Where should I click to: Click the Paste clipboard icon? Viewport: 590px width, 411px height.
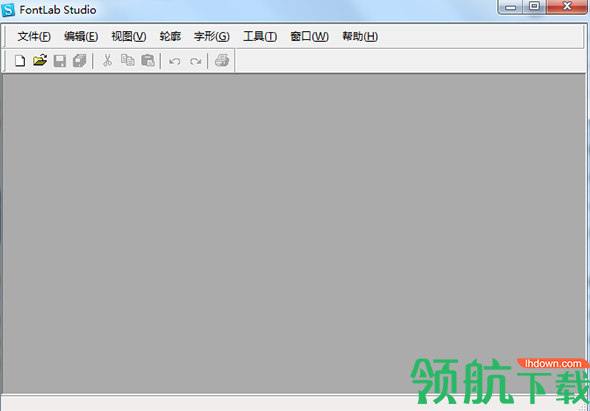pos(148,61)
